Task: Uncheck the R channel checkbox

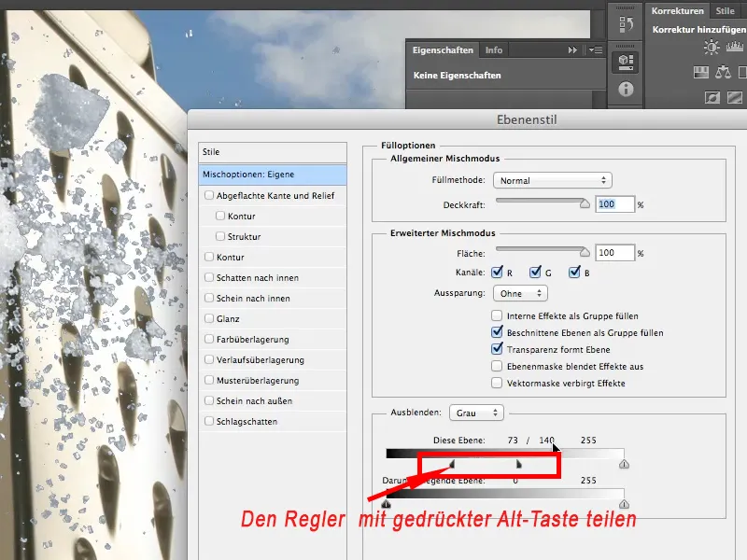Action: (x=497, y=273)
